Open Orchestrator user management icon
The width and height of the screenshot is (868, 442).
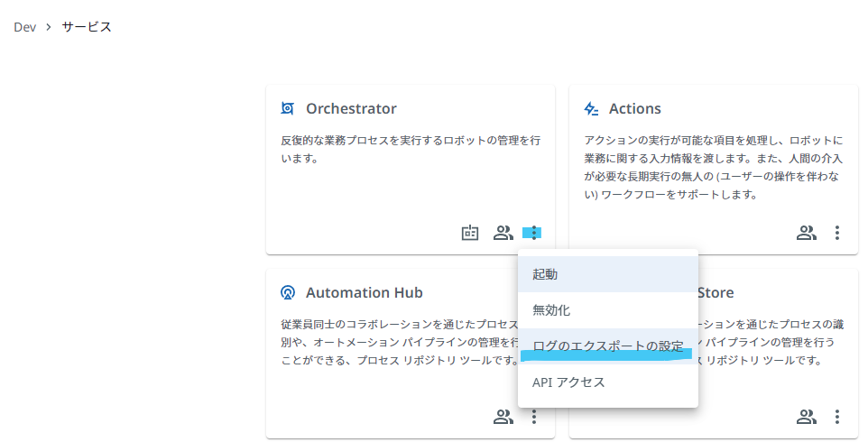point(503,233)
